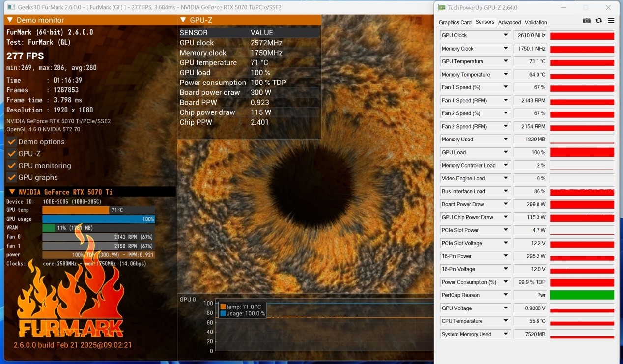This screenshot has width=623, height=364.
Task: Click the 2610.0 MHz GPU Clock value
Action: (x=530, y=35)
